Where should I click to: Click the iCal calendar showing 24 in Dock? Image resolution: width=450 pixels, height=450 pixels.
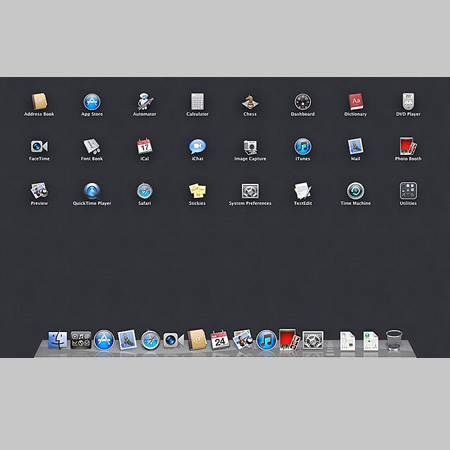(220, 340)
